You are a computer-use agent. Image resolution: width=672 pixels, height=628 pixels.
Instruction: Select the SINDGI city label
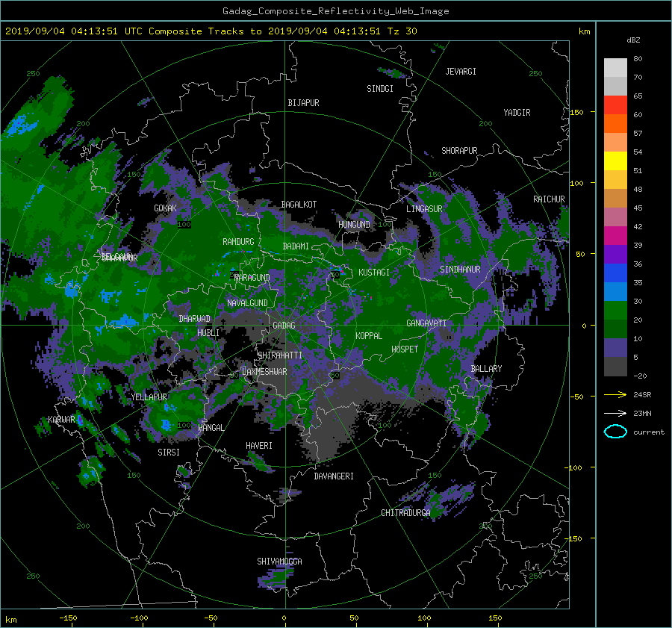[x=380, y=89]
